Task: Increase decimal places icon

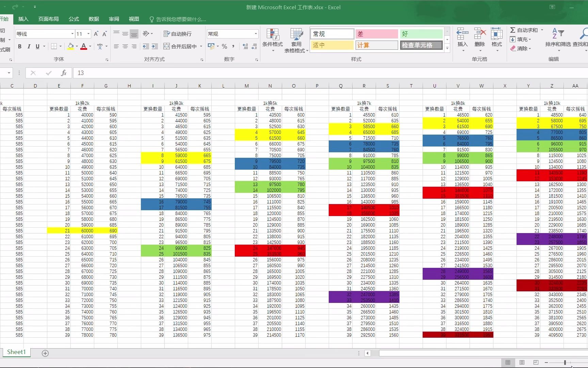Action: click(x=245, y=46)
